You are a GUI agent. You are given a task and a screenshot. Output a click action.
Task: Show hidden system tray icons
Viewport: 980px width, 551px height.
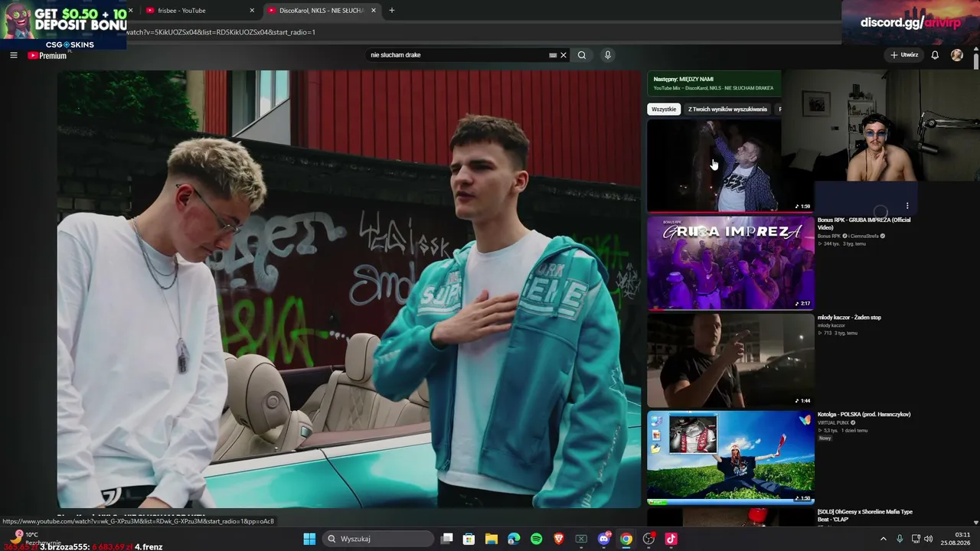[x=883, y=539]
